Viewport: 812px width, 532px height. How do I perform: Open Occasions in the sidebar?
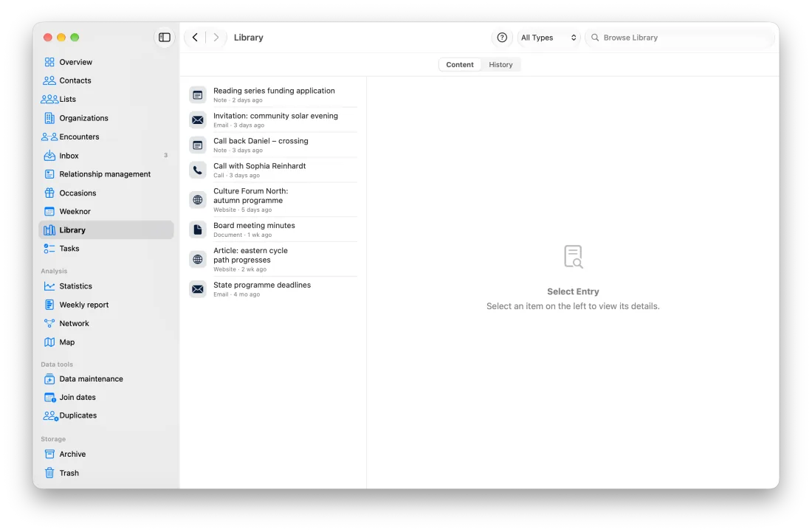pos(106,193)
